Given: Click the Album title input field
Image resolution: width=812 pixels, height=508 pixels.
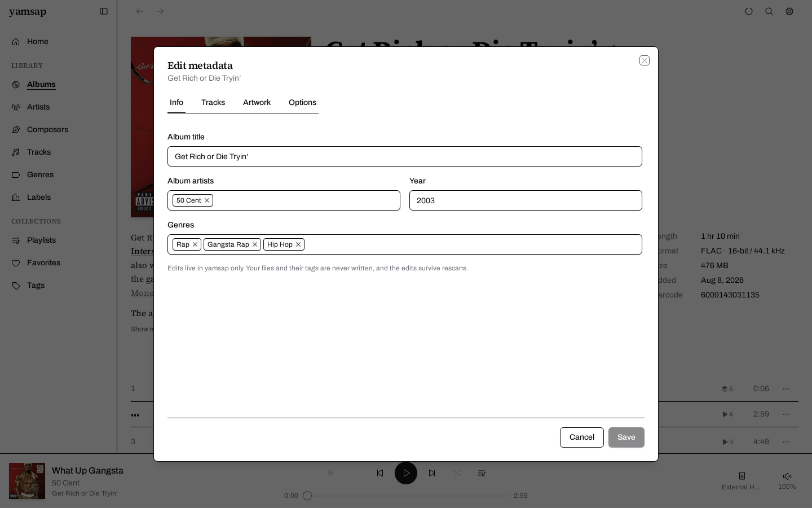Looking at the screenshot, I should 405,156.
